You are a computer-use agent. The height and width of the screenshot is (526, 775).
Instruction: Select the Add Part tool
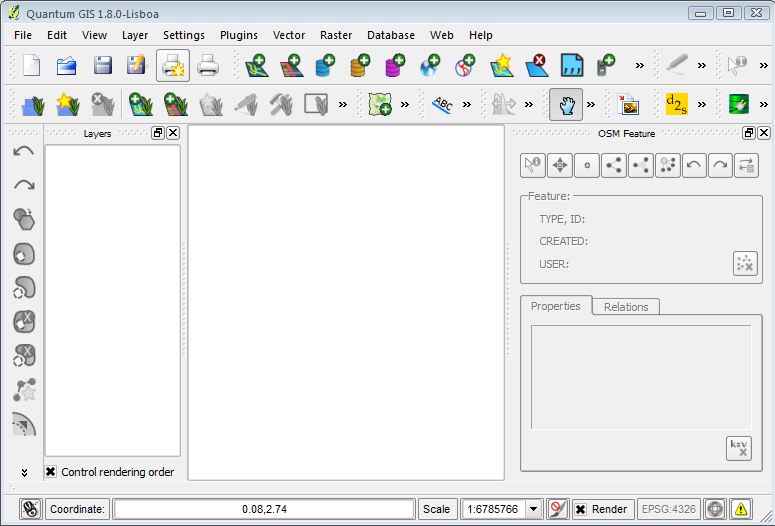point(24,288)
